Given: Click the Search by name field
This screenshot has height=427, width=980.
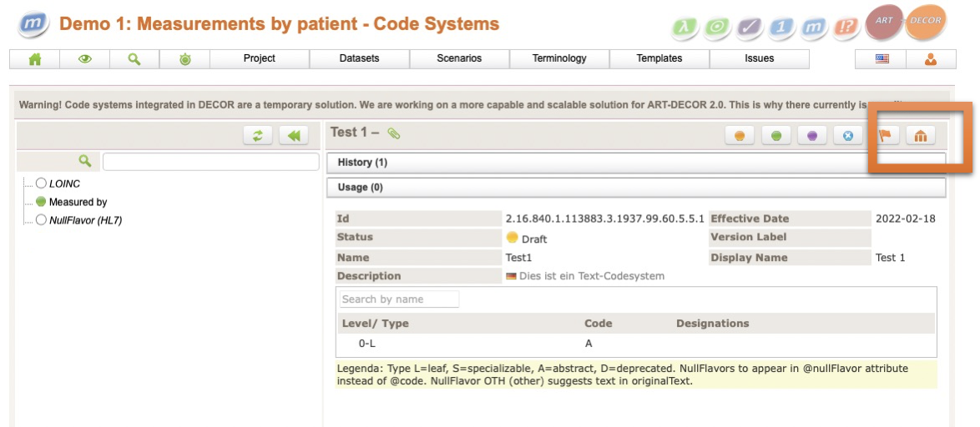Looking at the screenshot, I should pos(399,299).
